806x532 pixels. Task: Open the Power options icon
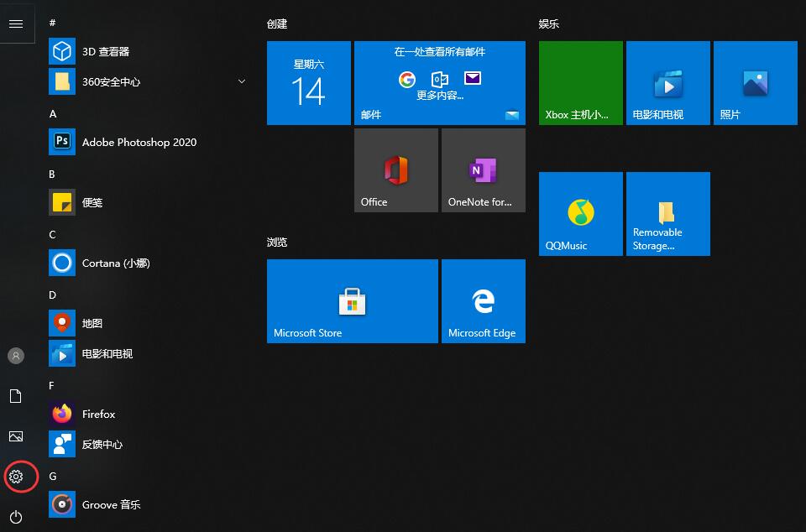pos(16,517)
